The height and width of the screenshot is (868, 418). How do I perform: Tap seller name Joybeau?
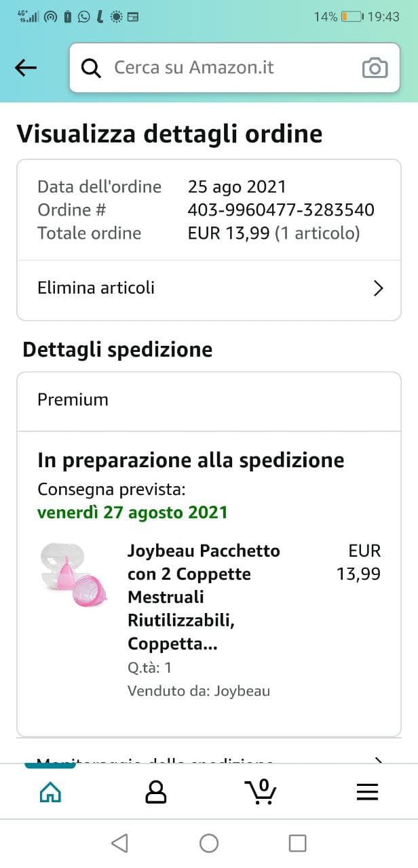[x=242, y=691]
